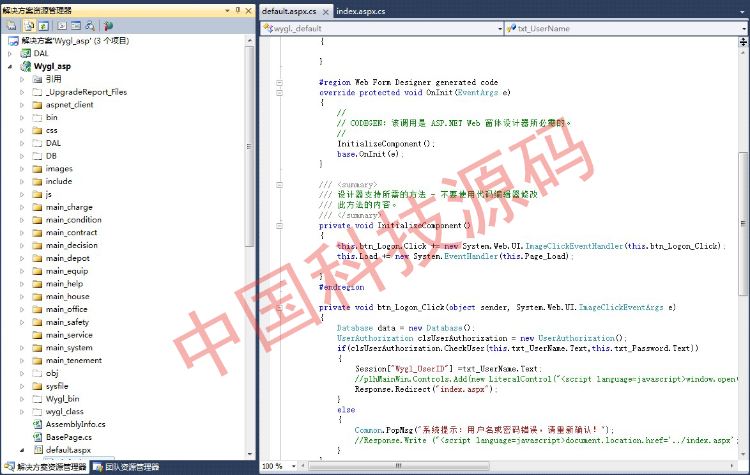Open the wygl_default class dropdown
The width and height of the screenshot is (750, 475).
click(x=500, y=29)
